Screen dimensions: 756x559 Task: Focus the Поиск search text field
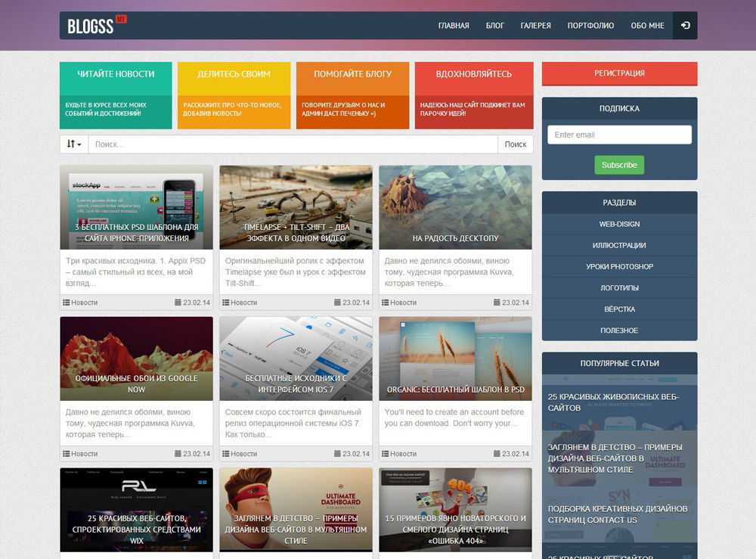tap(293, 144)
